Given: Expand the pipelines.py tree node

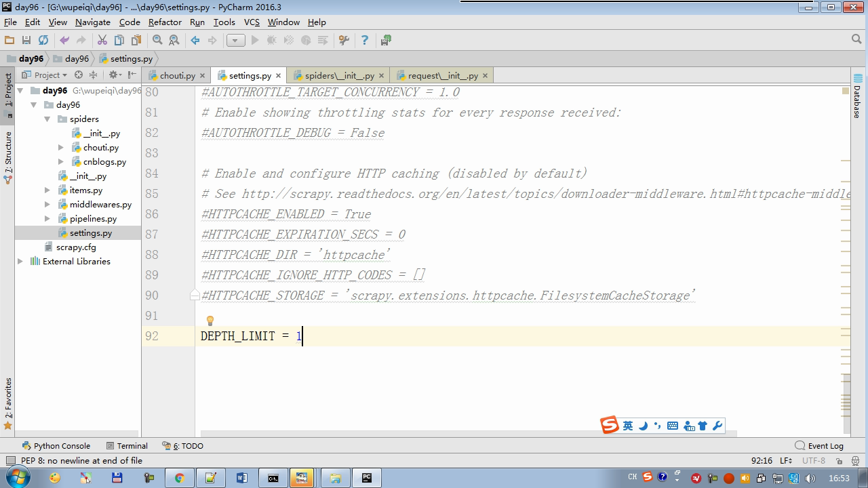Looking at the screenshot, I should pos(47,218).
